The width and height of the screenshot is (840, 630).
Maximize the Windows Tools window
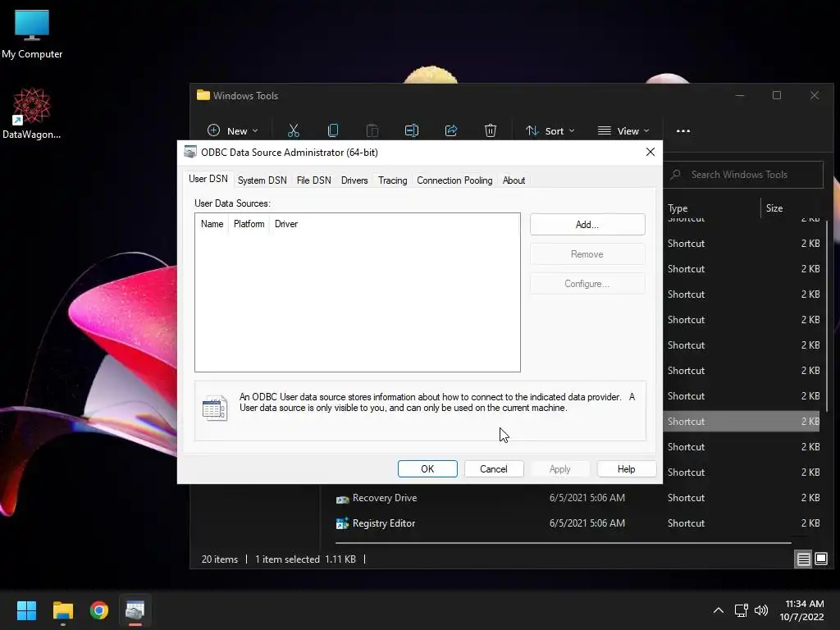point(777,95)
